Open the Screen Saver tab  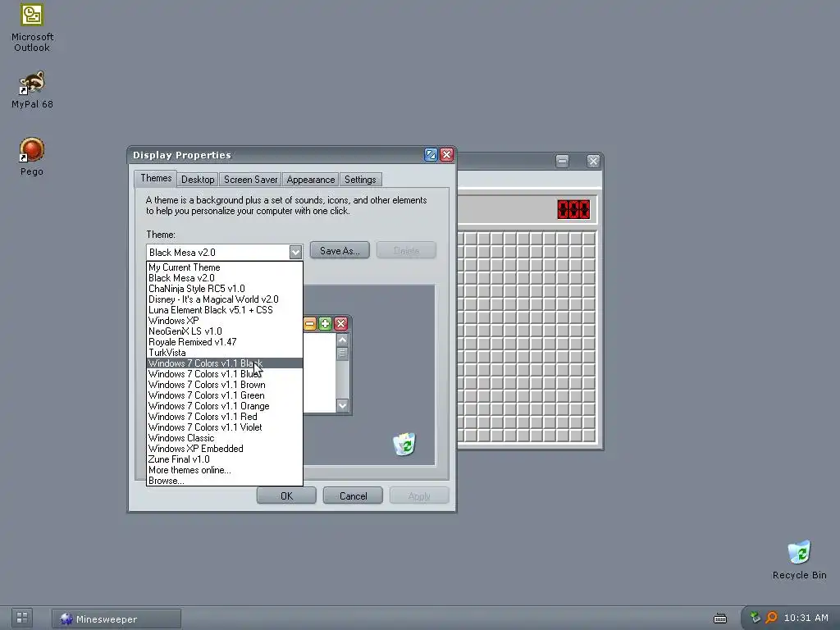tap(250, 180)
